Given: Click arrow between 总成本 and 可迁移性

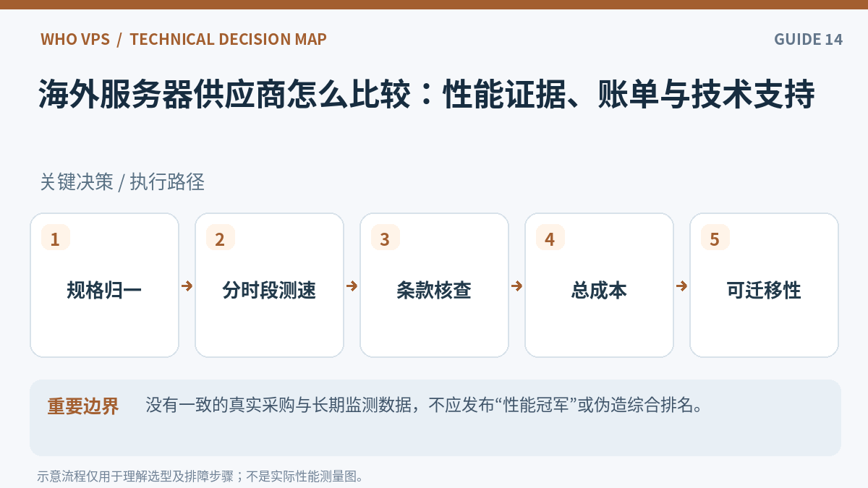Looking at the screenshot, I should (681, 286).
